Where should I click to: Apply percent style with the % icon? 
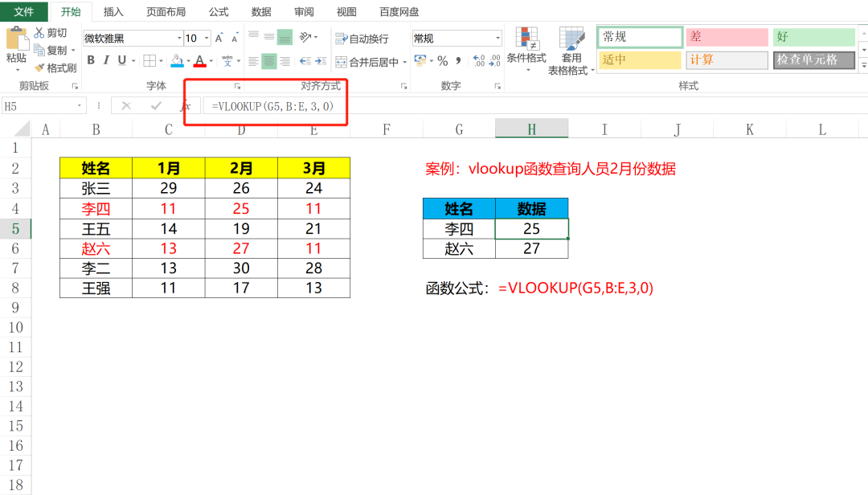pyautogui.click(x=443, y=60)
